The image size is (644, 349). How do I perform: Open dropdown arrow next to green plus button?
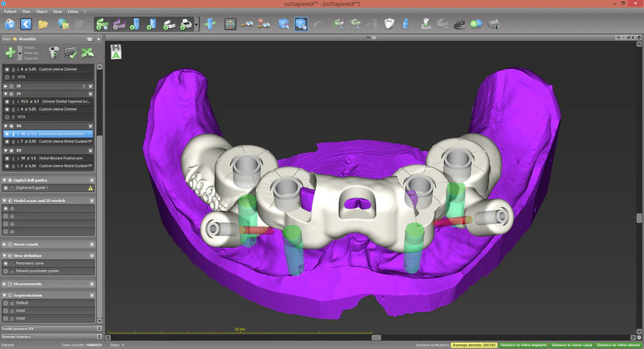coord(19,53)
